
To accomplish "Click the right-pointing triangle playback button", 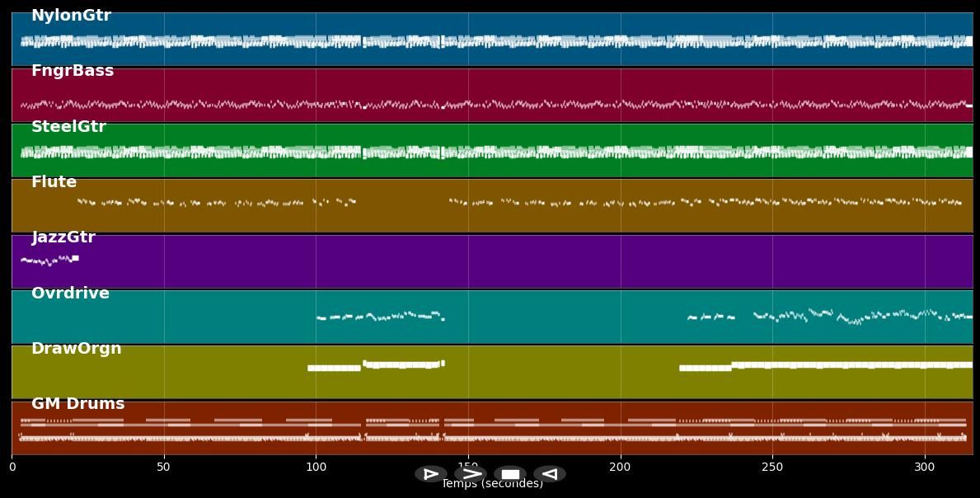I will click(430, 474).
